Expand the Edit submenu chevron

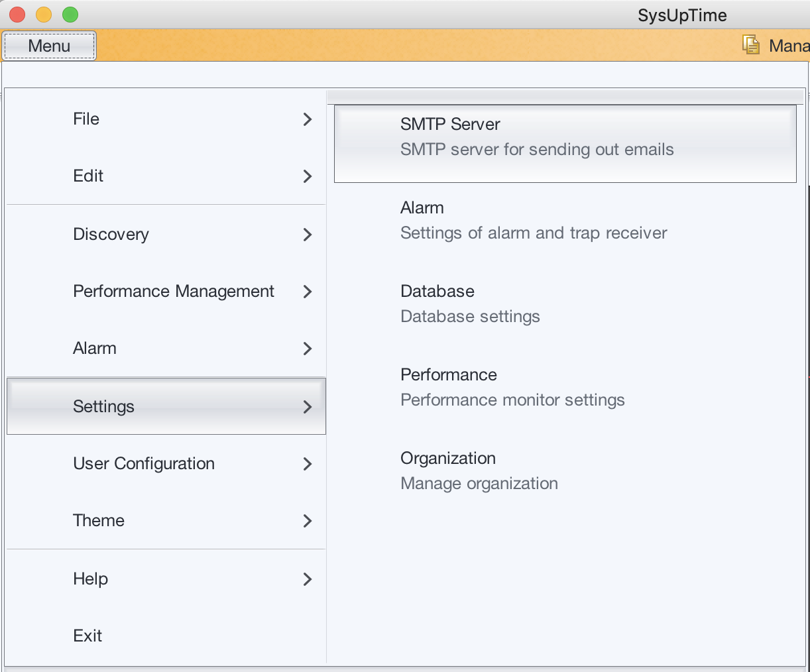[x=307, y=176]
